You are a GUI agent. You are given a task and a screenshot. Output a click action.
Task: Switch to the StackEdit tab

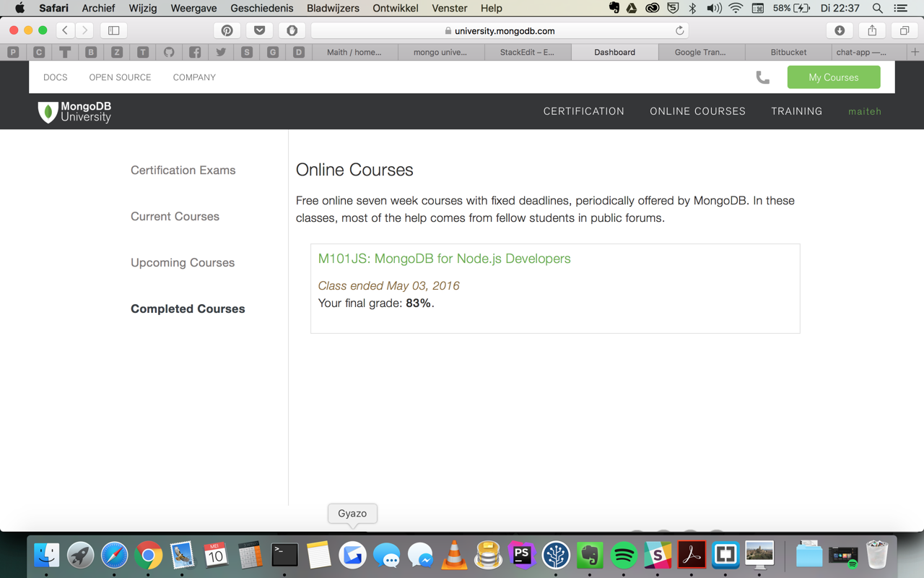527,52
